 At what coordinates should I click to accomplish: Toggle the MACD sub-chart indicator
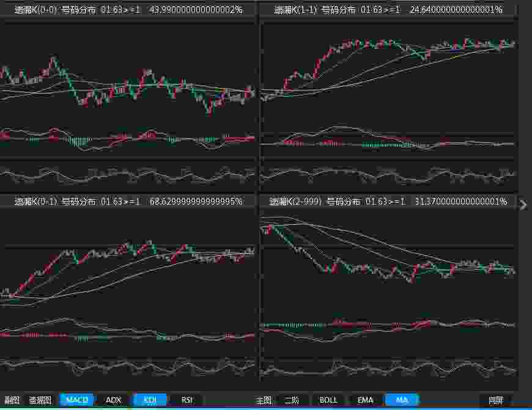point(77,400)
